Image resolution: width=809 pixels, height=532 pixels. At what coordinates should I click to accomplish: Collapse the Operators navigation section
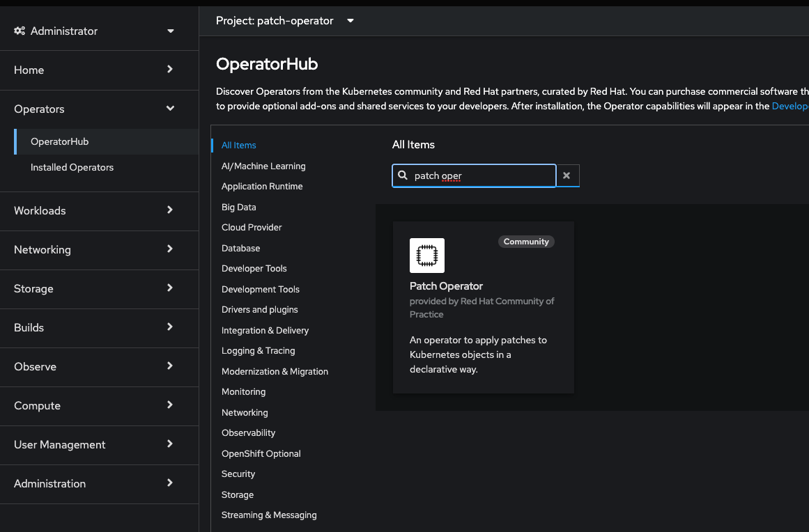(x=170, y=109)
